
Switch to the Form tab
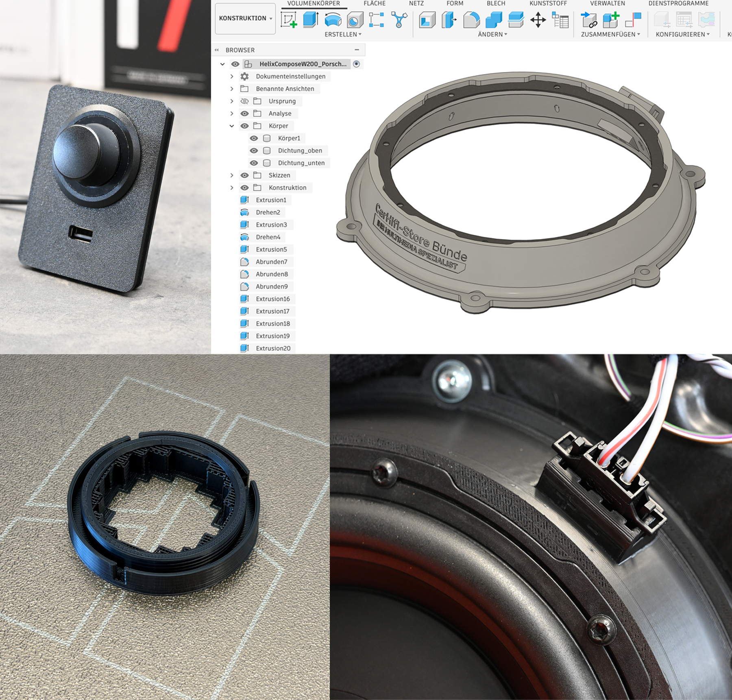point(455,4)
